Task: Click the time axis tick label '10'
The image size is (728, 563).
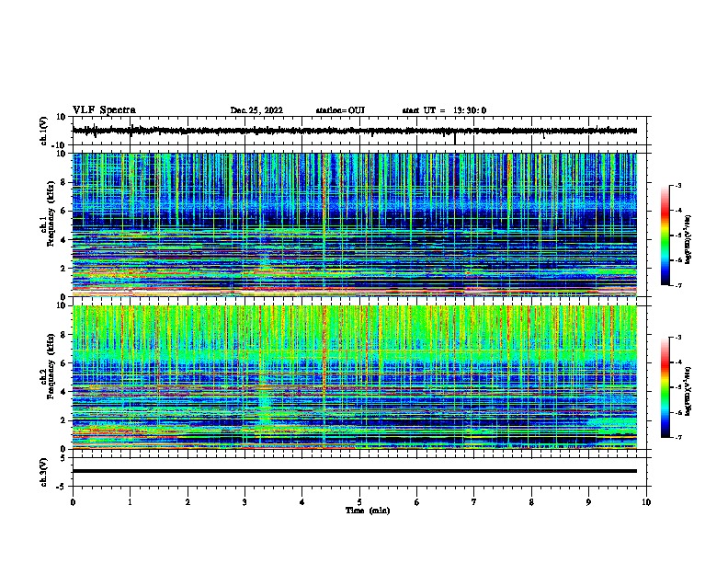Action: pos(646,502)
